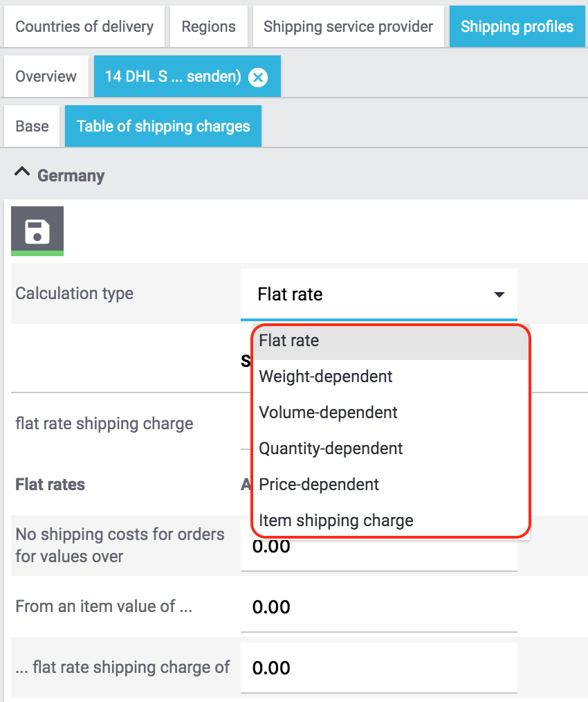Select the Shipping profiles tab
Screen dimensions: 588x702
[517, 27]
